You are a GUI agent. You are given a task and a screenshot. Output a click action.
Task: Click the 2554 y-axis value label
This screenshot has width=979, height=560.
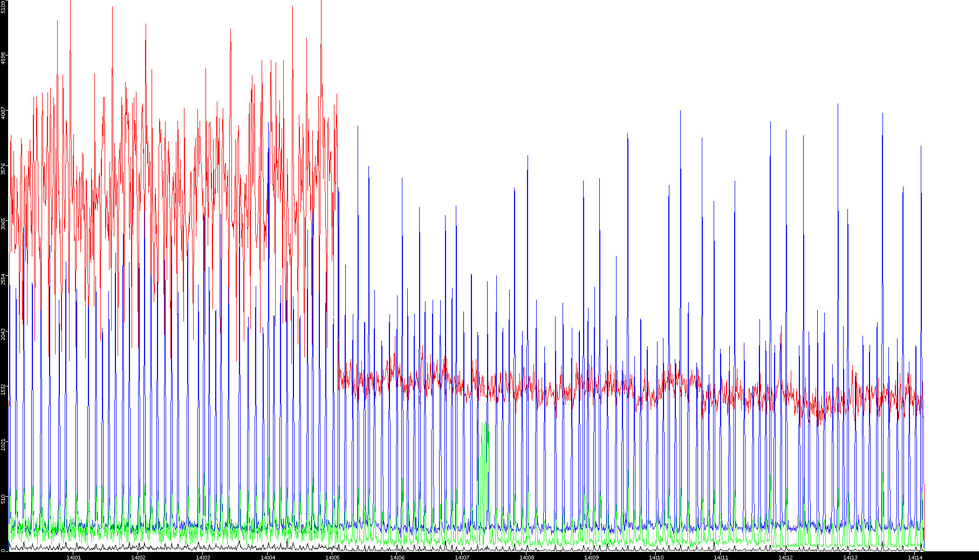coord(4,279)
